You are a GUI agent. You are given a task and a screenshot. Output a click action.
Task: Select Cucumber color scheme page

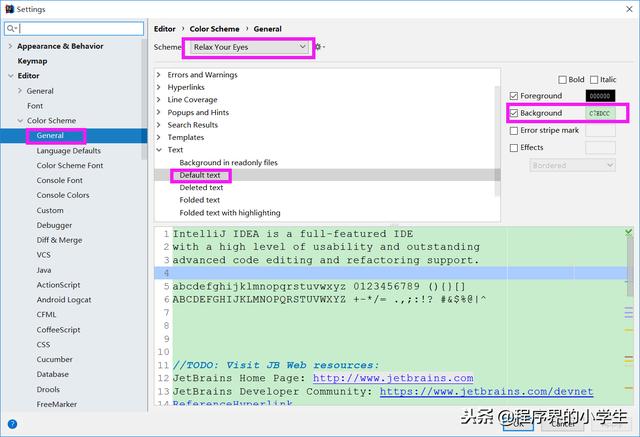click(54, 359)
